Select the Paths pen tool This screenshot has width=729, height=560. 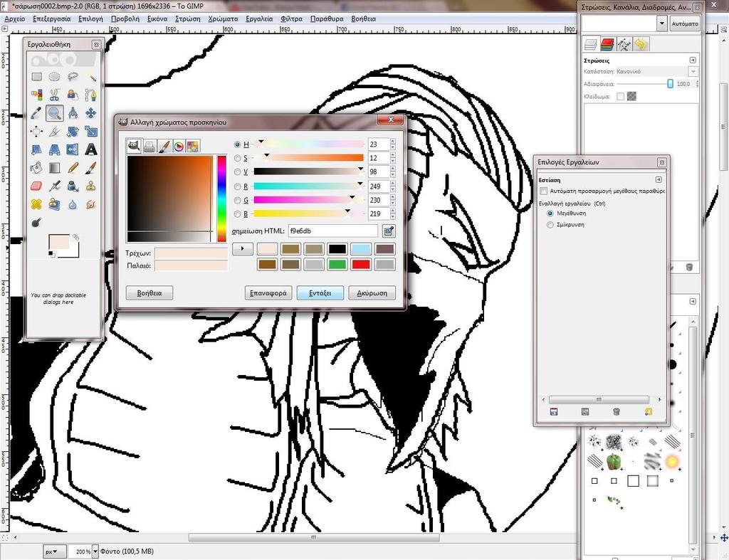coord(91,95)
